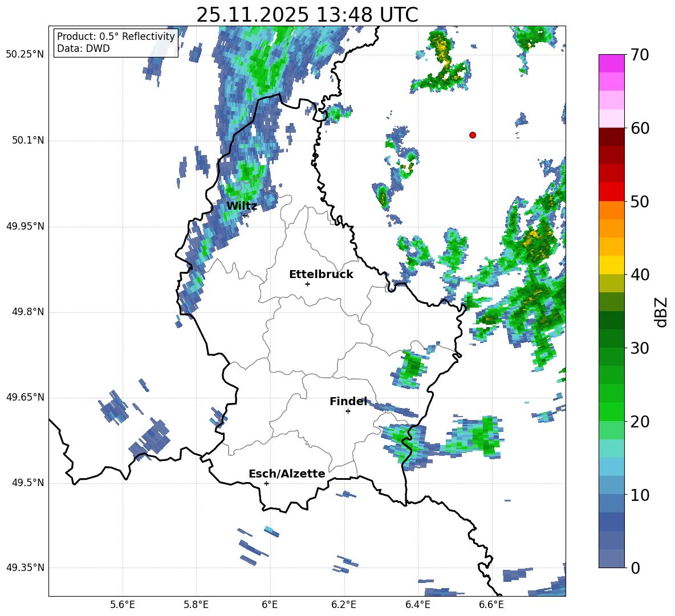Click the dark maroon colorbar segment below 60
This screenshot has width=675, height=616.
coord(611,137)
